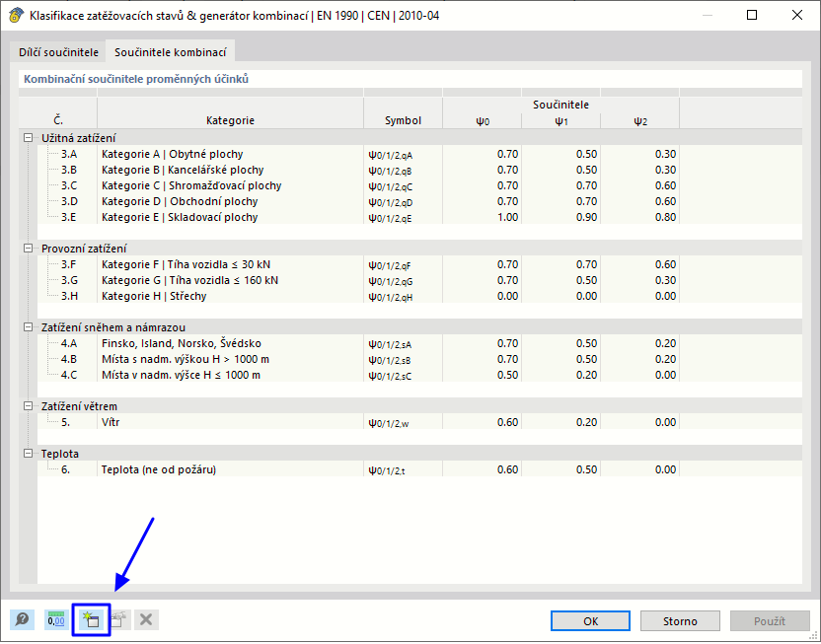Click the greyed-out edit settings icon
Screen dimensions: 821x644
[118, 621]
